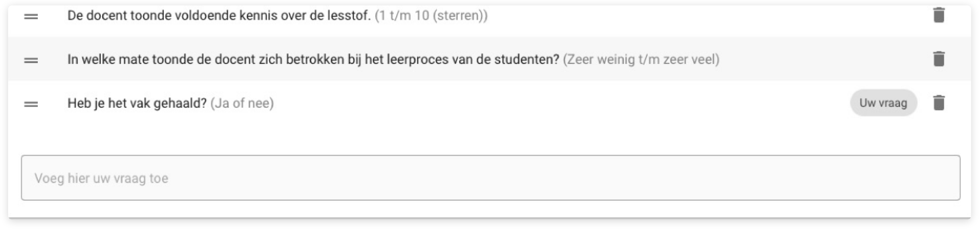Click the '(Zeer weinig t/m zeer veel)' answer type
Image resolution: width=980 pixels, height=229 pixels.
click(641, 59)
